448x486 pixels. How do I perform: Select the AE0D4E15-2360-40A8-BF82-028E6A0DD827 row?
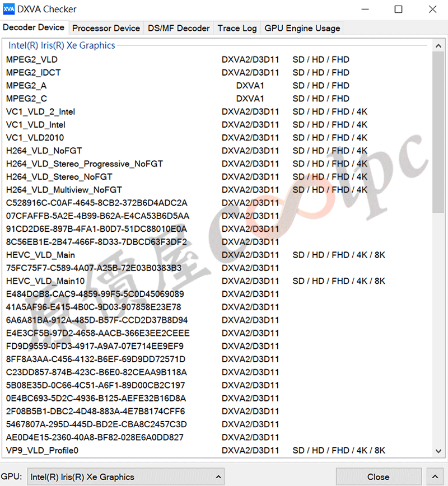point(217,437)
